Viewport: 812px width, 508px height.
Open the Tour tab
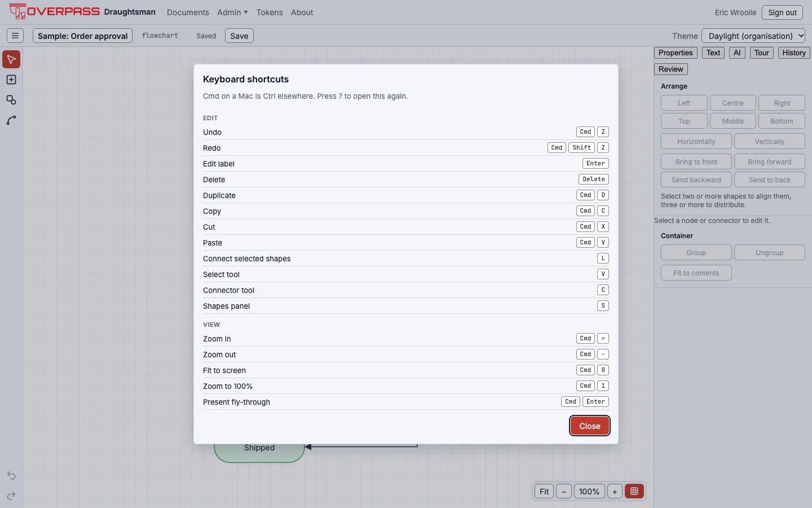point(762,52)
